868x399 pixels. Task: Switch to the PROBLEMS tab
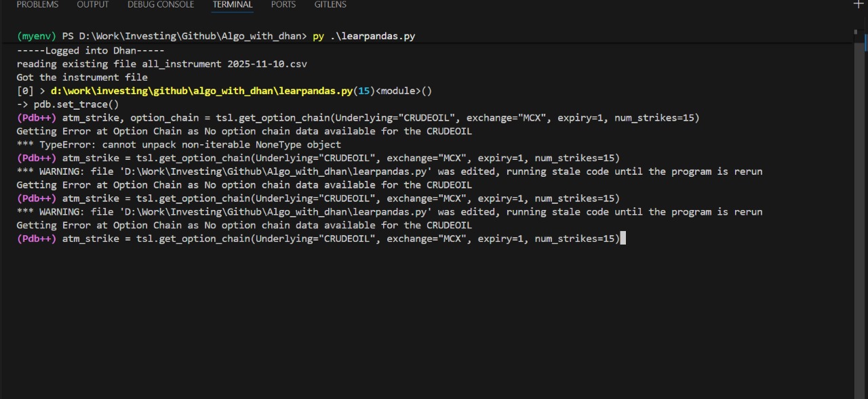[x=37, y=5]
